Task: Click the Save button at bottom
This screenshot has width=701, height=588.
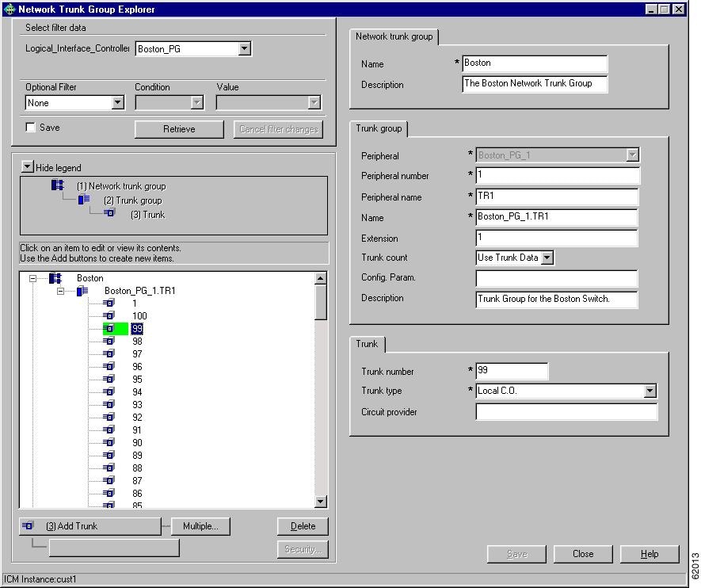Action: (516, 554)
